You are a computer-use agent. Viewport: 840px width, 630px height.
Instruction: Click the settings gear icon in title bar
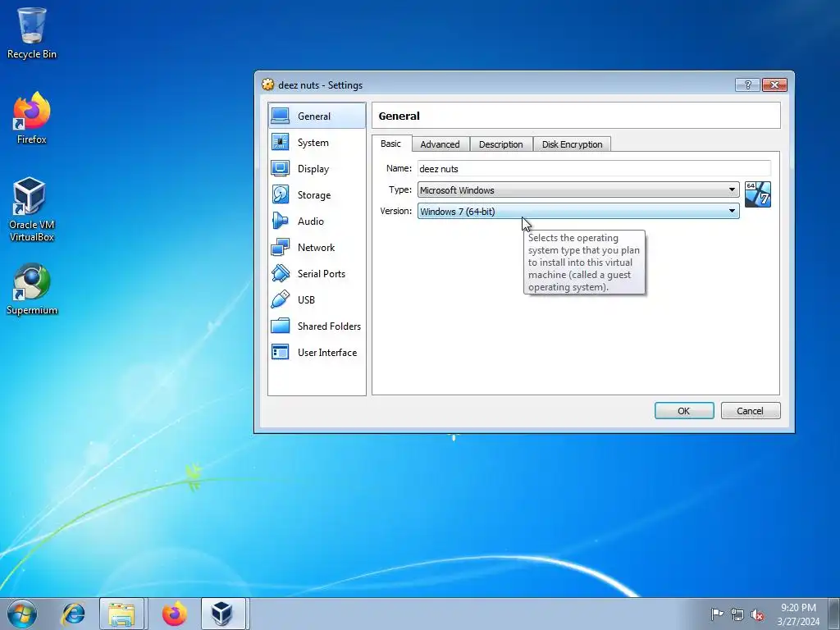(x=267, y=84)
